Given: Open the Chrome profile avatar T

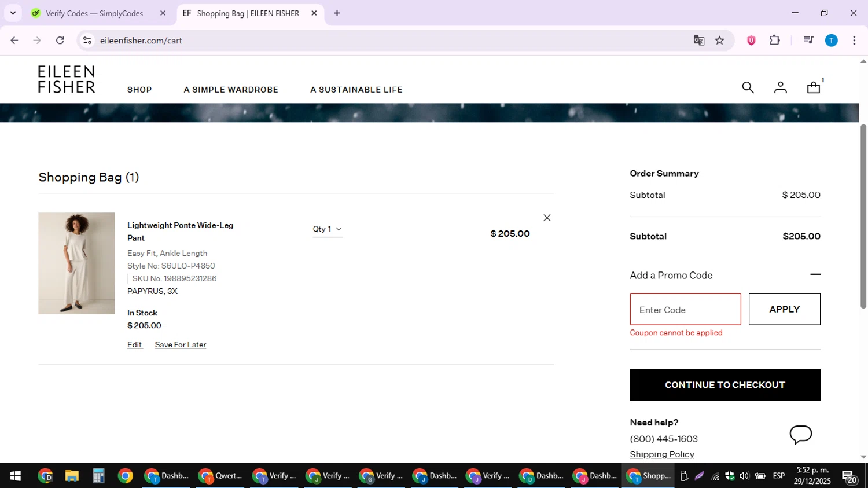Looking at the screenshot, I should tap(832, 41).
